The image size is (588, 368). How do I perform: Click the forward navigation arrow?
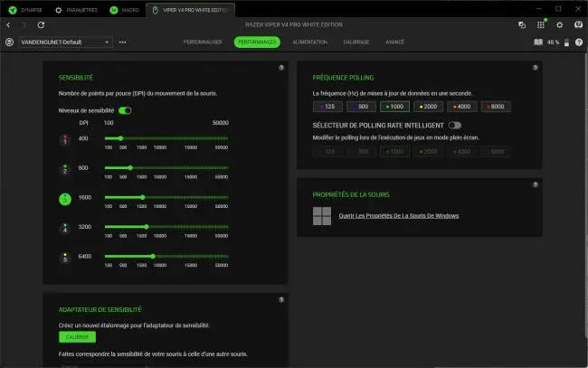[24, 25]
